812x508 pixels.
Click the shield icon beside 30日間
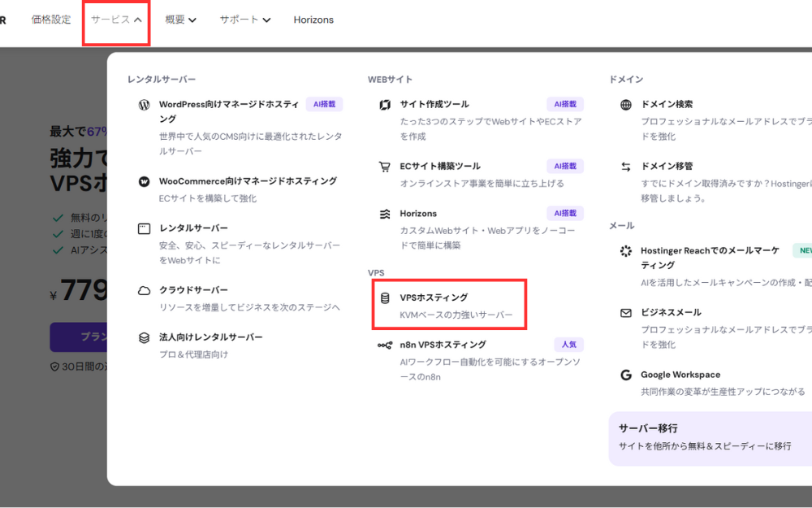[54, 367]
